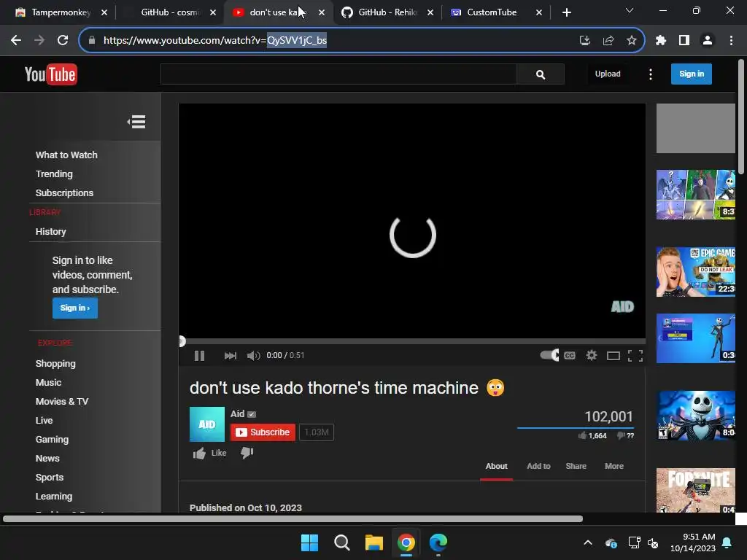Click the Aid channel name
The width and height of the screenshot is (747, 560).
click(x=237, y=414)
